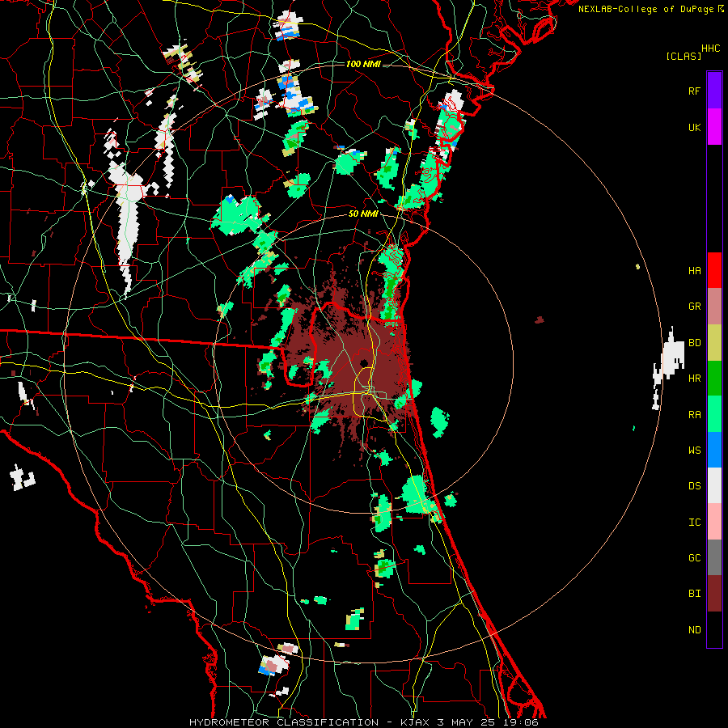Viewport: 728px width, 728px height.
Task: Click the 100 NMI range ring label
Action: pos(363,64)
